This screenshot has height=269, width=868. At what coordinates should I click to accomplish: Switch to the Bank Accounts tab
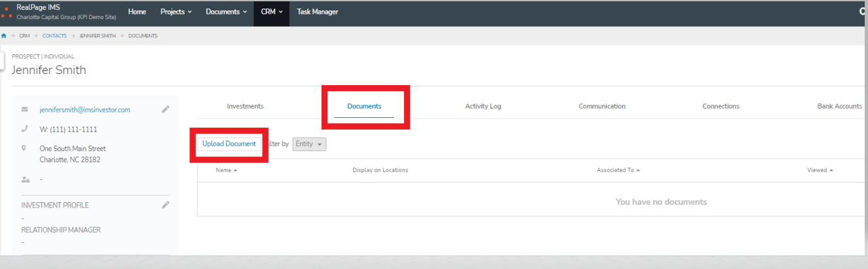pos(839,106)
